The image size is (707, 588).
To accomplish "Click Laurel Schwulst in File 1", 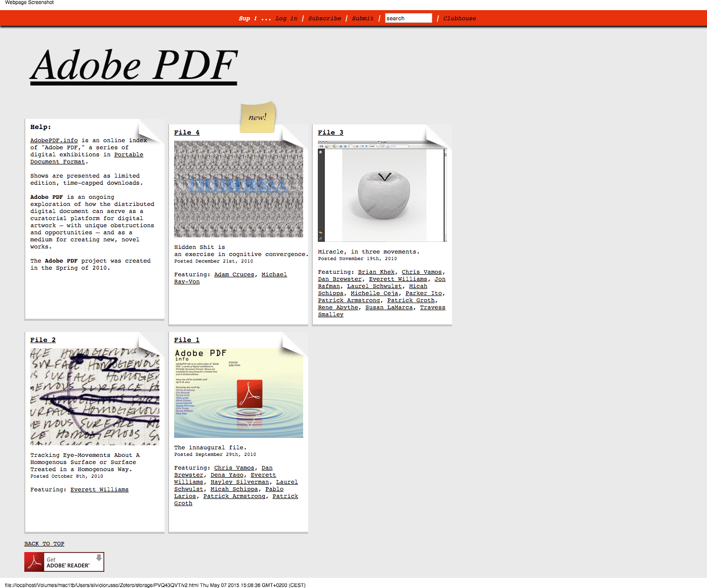I will point(236,486).
